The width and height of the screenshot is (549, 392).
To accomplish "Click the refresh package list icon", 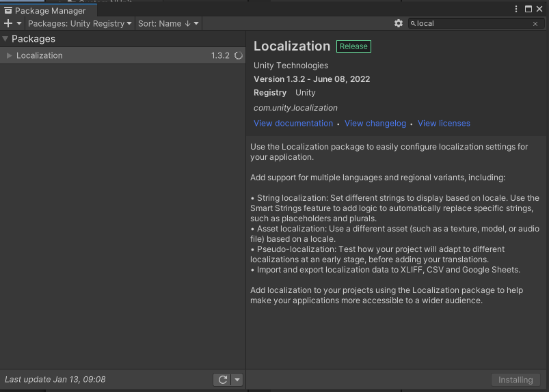I will [223, 380].
